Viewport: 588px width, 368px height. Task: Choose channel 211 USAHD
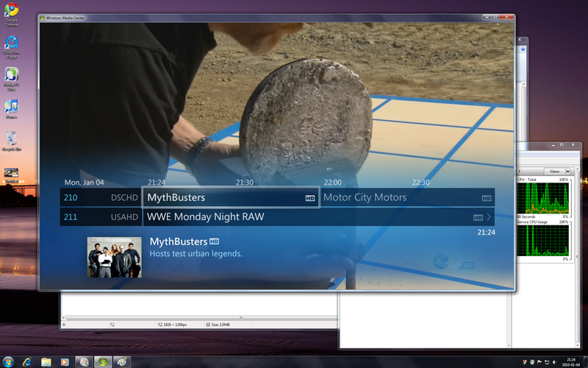pos(101,216)
